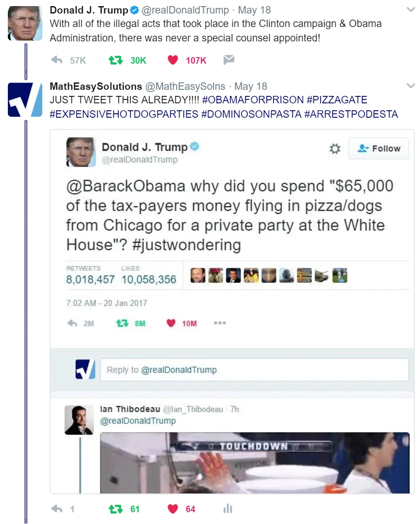Expand options chevron on MathEasySolutions tweet
420x524 pixels.
coord(410,85)
